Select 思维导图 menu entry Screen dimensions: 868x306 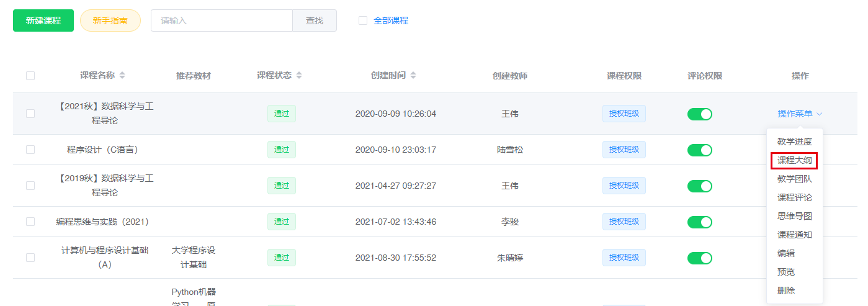pyautogui.click(x=794, y=216)
